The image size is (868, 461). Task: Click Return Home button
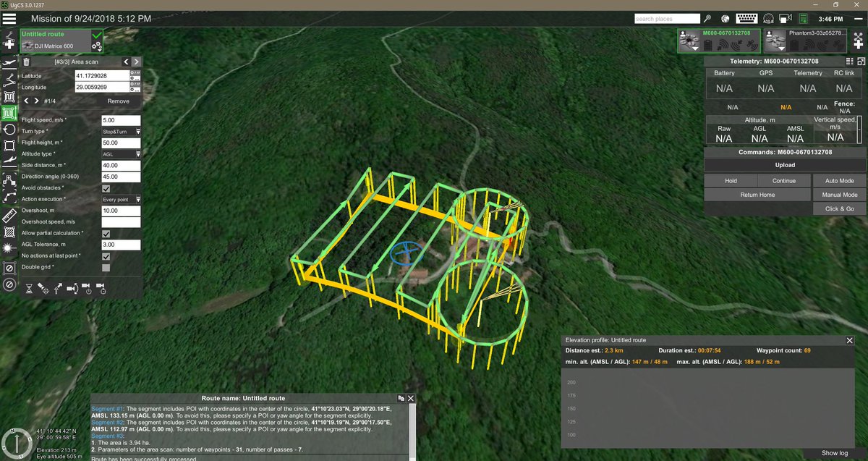pyautogui.click(x=757, y=195)
